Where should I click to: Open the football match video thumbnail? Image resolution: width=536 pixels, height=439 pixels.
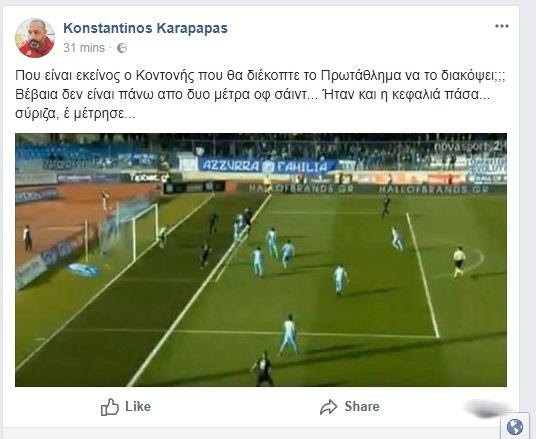point(261,260)
